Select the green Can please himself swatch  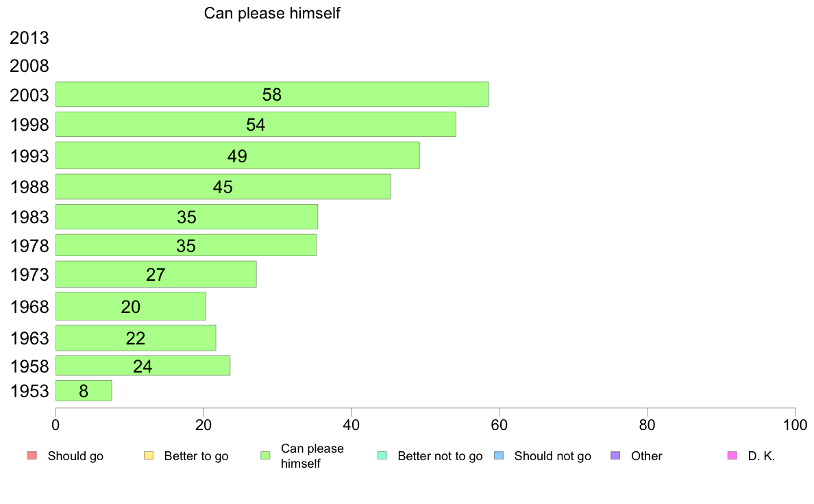pos(265,456)
